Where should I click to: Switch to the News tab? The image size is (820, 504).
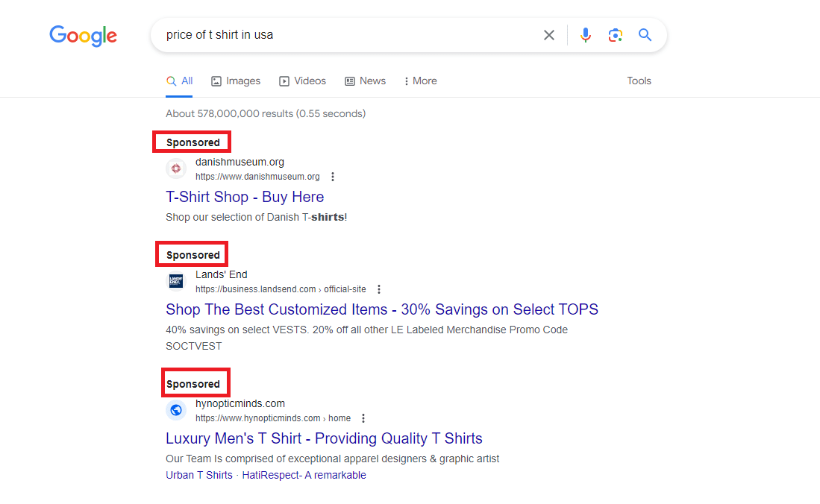365,81
